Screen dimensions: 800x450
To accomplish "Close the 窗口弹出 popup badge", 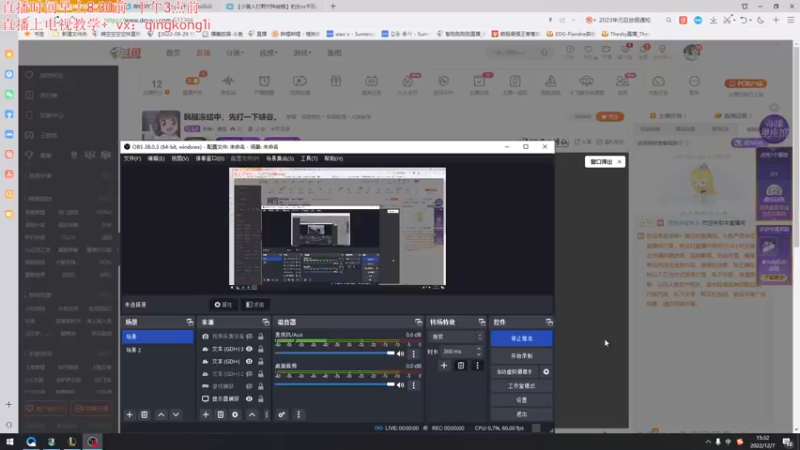I will (619, 162).
